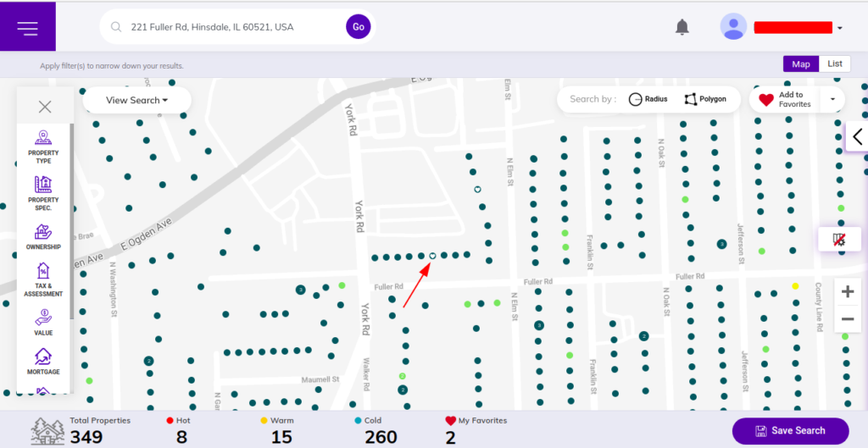Switch to List view tab
The height and width of the screenshot is (448, 868).
click(835, 64)
